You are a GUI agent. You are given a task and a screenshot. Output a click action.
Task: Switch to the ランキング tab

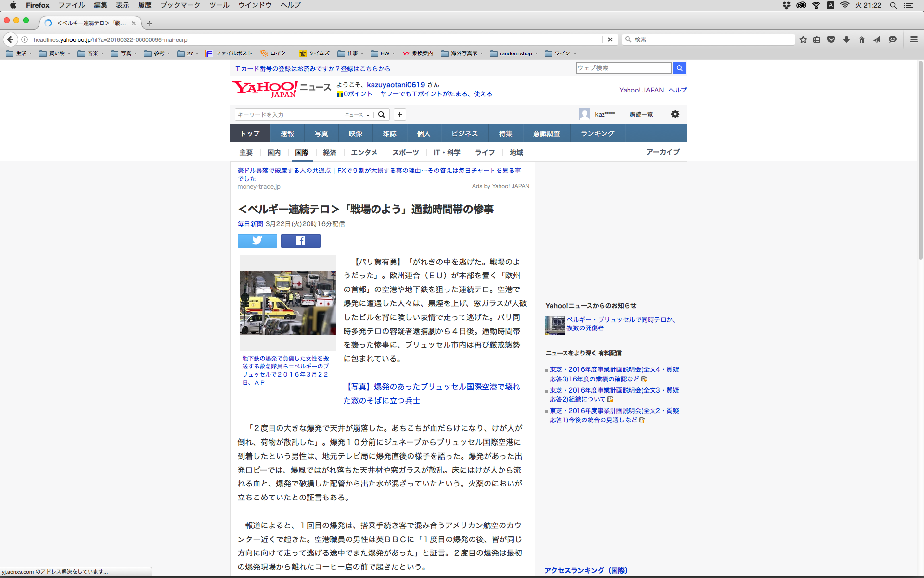tap(597, 133)
